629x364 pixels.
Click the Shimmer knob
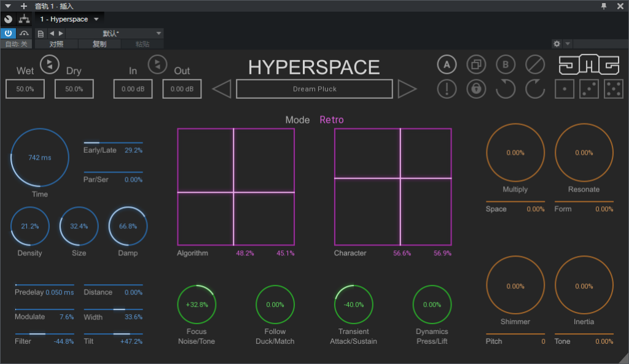pyautogui.click(x=515, y=285)
